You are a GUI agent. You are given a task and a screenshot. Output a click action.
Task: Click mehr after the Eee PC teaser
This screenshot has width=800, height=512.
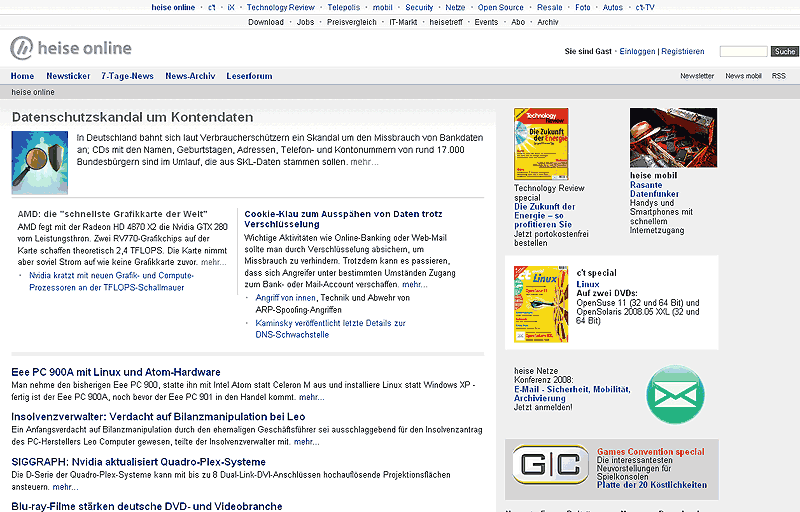[311, 397]
